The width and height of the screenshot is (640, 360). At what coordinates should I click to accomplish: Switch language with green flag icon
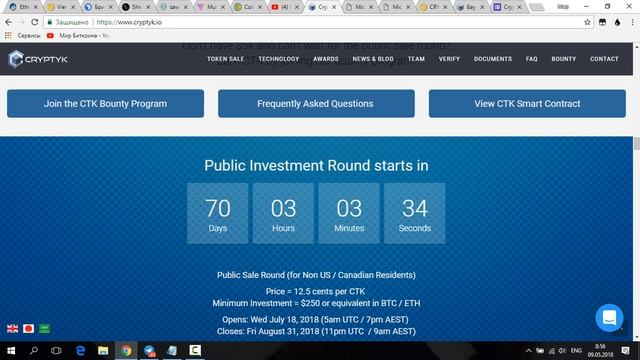(44, 329)
